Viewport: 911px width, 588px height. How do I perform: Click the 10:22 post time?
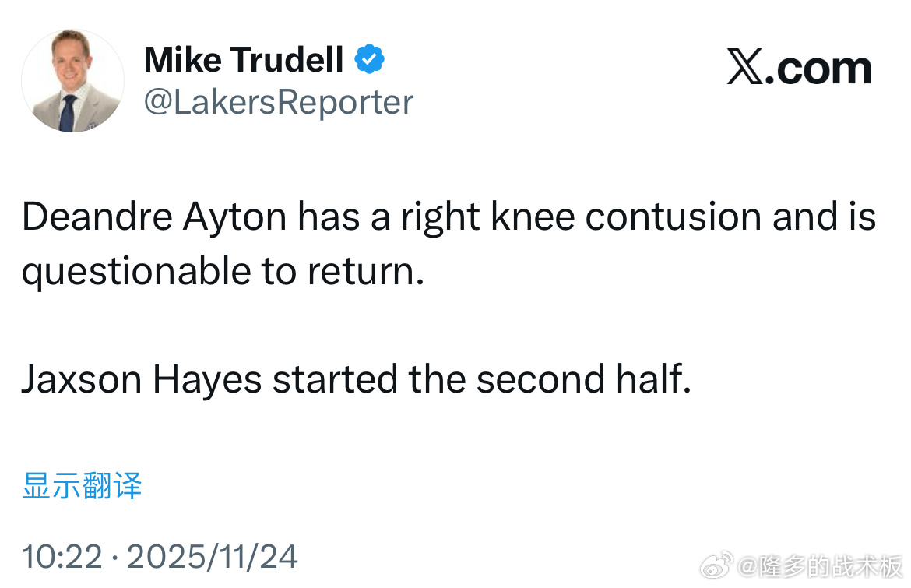(62, 556)
